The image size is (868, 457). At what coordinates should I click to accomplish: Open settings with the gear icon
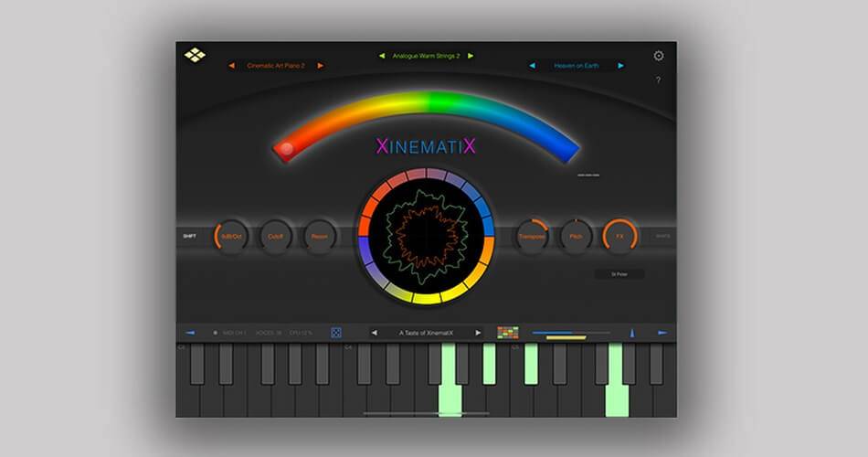pyautogui.click(x=658, y=56)
